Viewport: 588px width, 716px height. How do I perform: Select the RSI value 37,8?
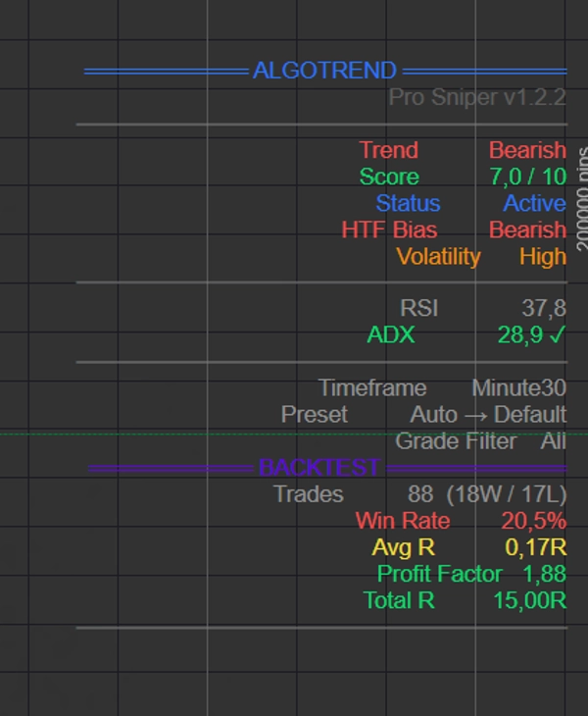pyautogui.click(x=544, y=309)
